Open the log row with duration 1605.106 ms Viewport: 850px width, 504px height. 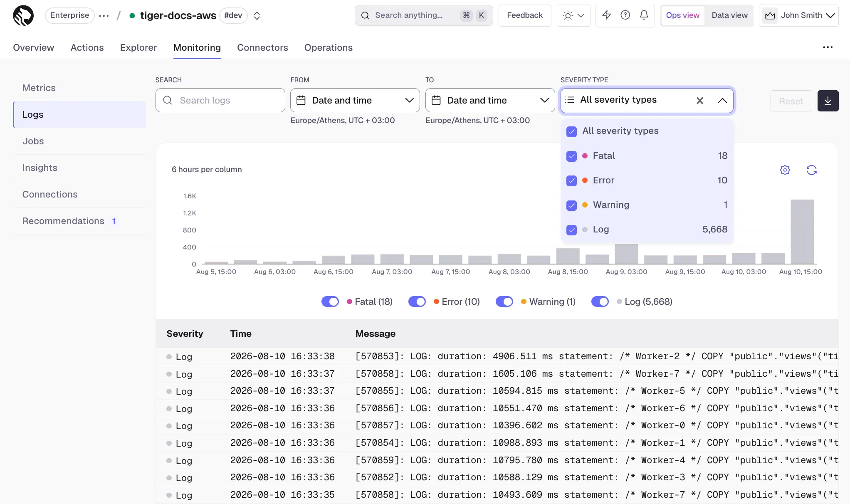pos(497,374)
